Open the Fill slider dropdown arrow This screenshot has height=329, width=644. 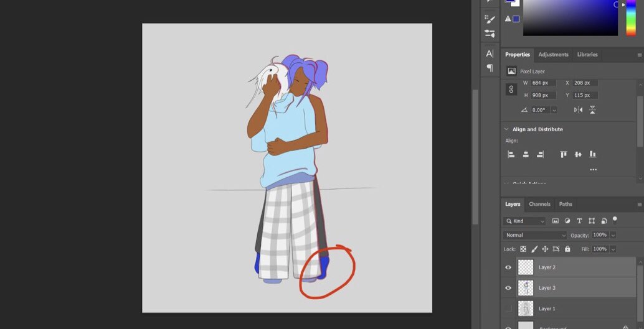613,249
